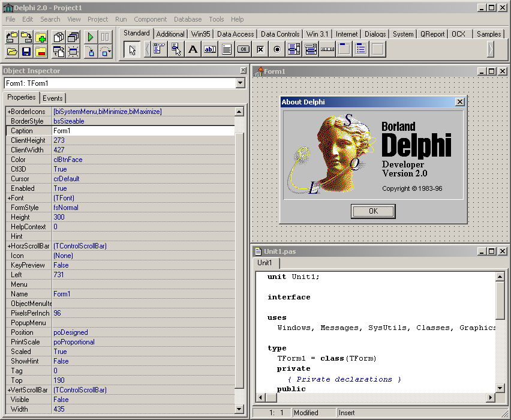511x420 pixels.
Task: Pick the ComboBox component
Action: pyautogui.click(x=311, y=49)
